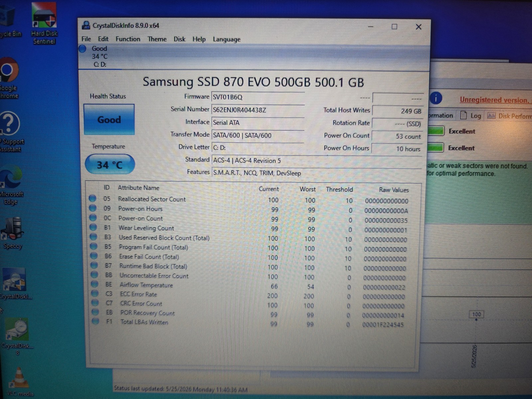This screenshot has width=532, height=399.
Task: Click the Transfer Mode field
Action: (258, 135)
